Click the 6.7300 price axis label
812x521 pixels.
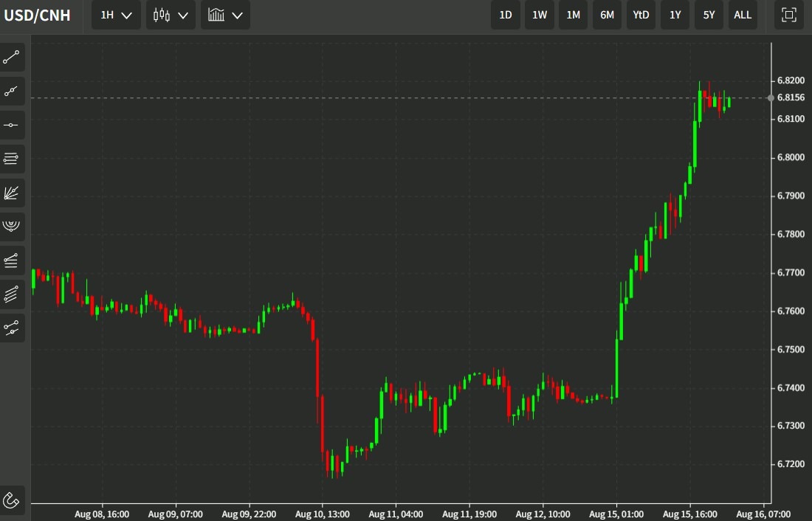791,426
